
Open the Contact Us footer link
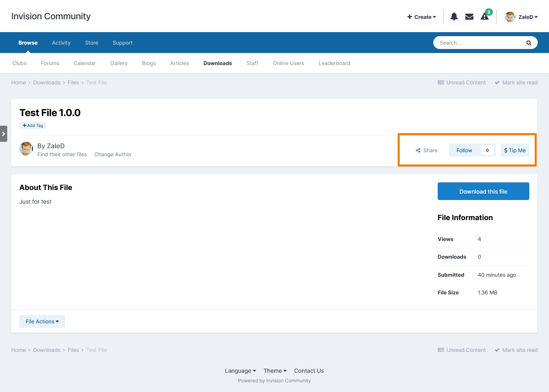pyautogui.click(x=309, y=371)
